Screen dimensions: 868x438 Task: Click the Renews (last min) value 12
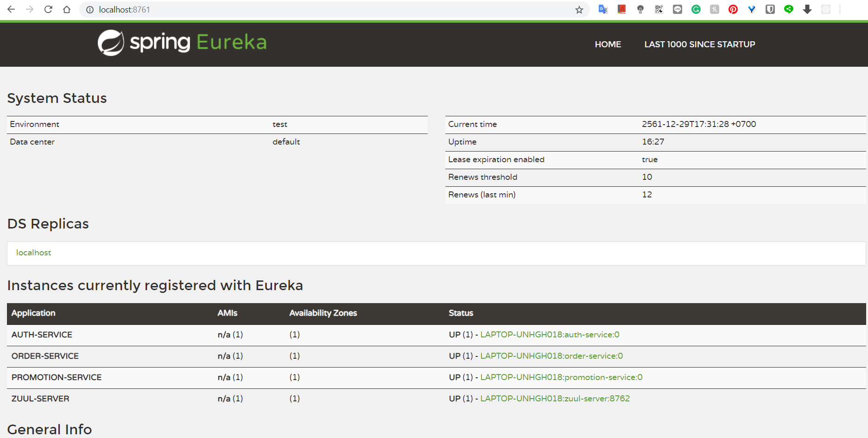[647, 195]
